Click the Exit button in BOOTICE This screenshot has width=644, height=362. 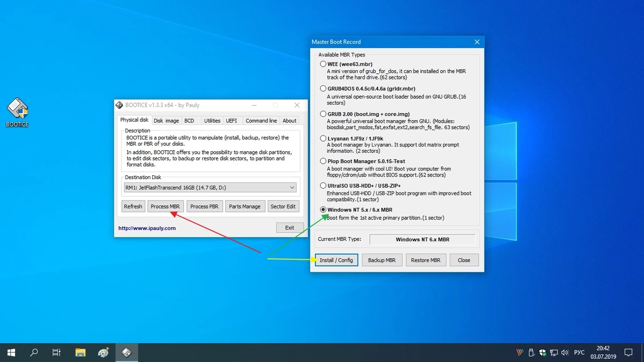coord(290,228)
